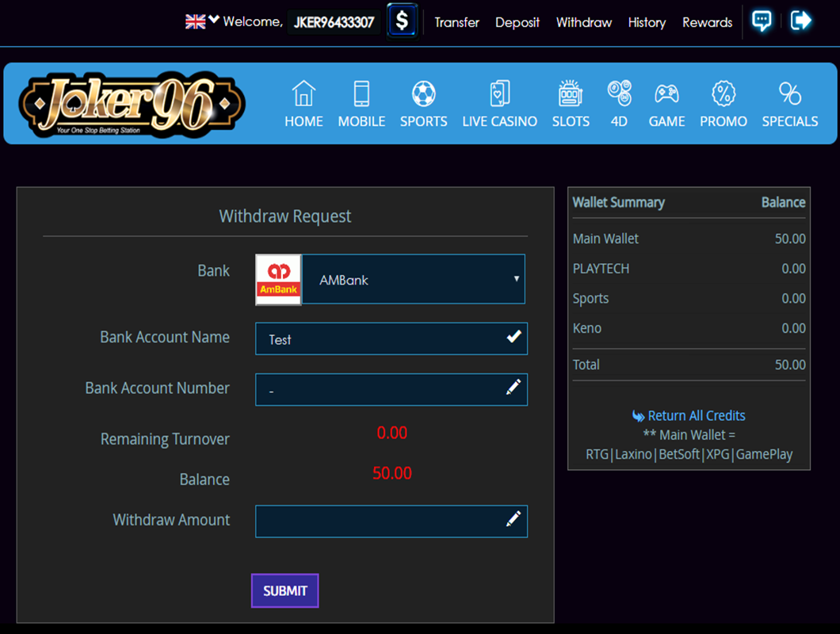The width and height of the screenshot is (840, 634).
Task: Open the PROMO percent badge icon
Action: tap(723, 94)
